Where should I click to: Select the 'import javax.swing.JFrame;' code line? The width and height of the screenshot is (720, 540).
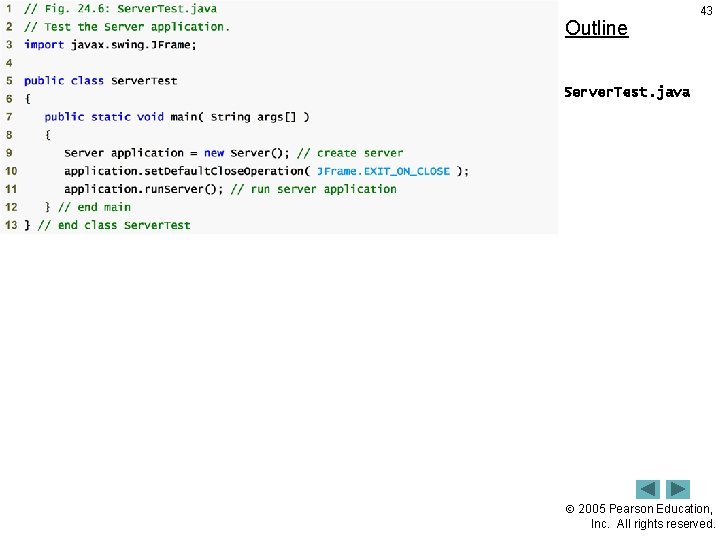point(110,45)
